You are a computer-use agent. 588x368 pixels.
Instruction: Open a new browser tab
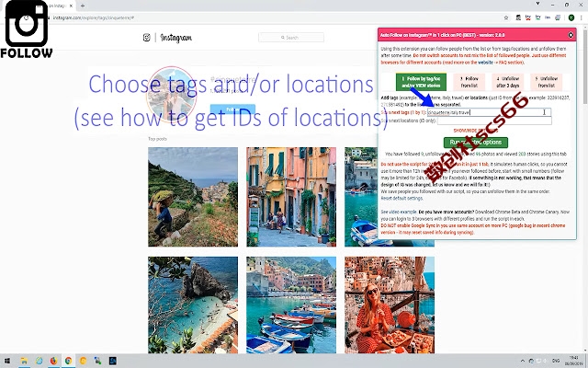(83, 6)
